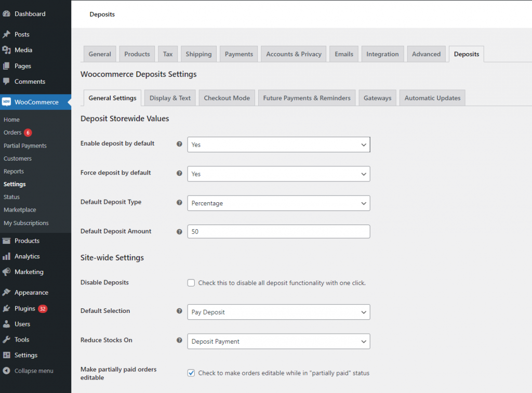Click the Default Deposit Amount input field

pyautogui.click(x=278, y=231)
